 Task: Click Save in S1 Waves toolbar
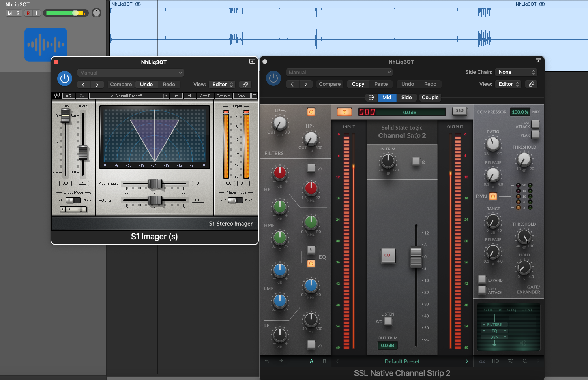[242, 96]
